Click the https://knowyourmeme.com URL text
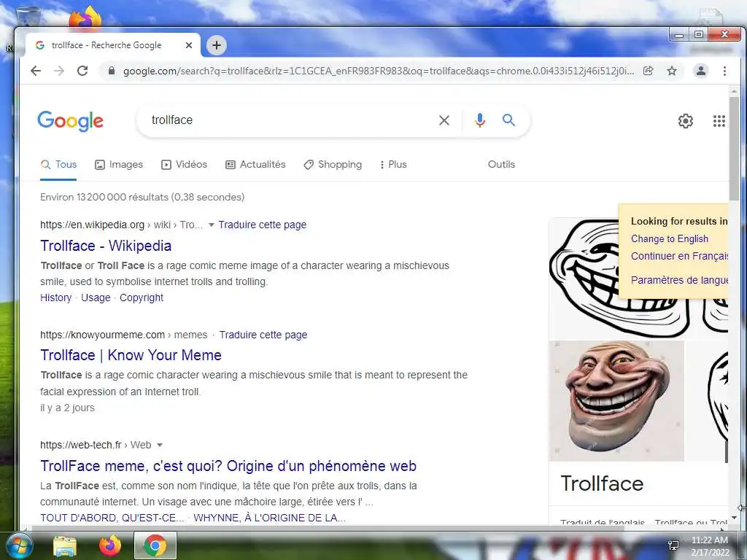747x560 pixels. click(x=102, y=335)
